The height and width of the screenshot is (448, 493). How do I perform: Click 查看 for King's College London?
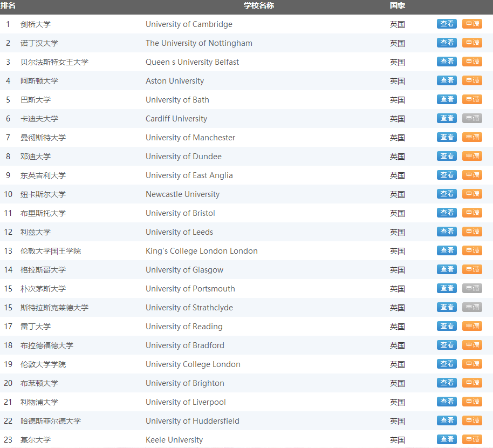click(x=447, y=250)
